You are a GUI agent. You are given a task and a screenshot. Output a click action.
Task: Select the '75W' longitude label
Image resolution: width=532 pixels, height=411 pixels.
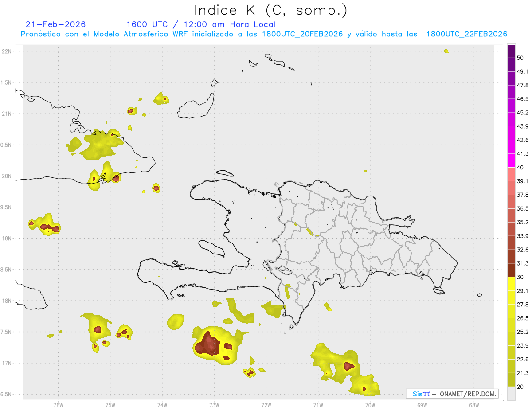(110, 405)
